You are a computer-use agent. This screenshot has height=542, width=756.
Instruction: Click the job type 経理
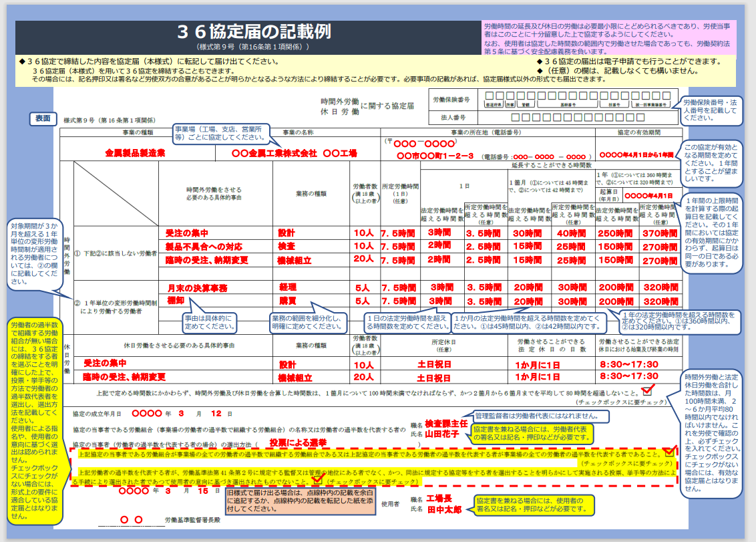point(287,287)
